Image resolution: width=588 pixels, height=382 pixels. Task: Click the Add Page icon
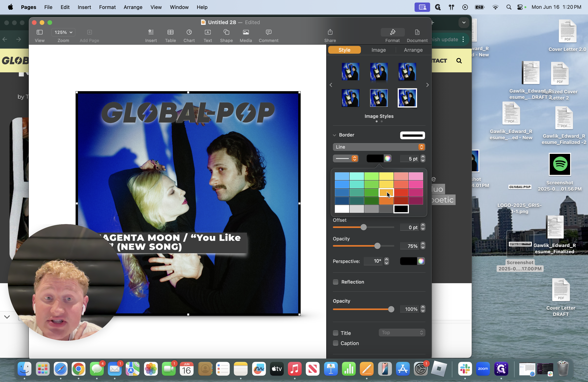(x=89, y=32)
